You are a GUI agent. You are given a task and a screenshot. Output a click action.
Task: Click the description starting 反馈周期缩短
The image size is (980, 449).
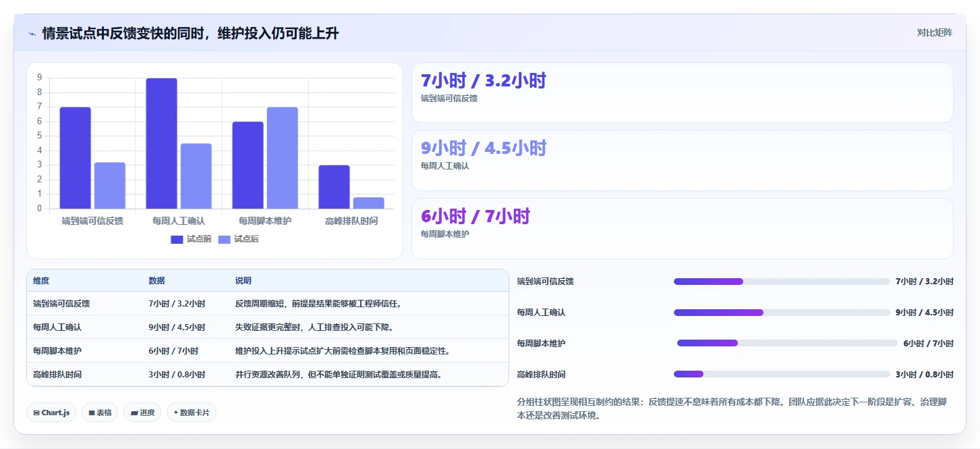click(319, 304)
